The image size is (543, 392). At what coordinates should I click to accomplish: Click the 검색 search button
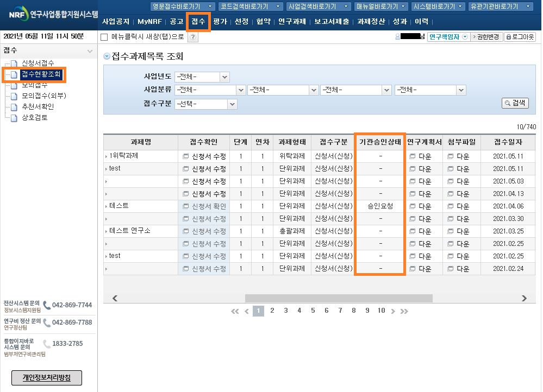click(x=515, y=103)
